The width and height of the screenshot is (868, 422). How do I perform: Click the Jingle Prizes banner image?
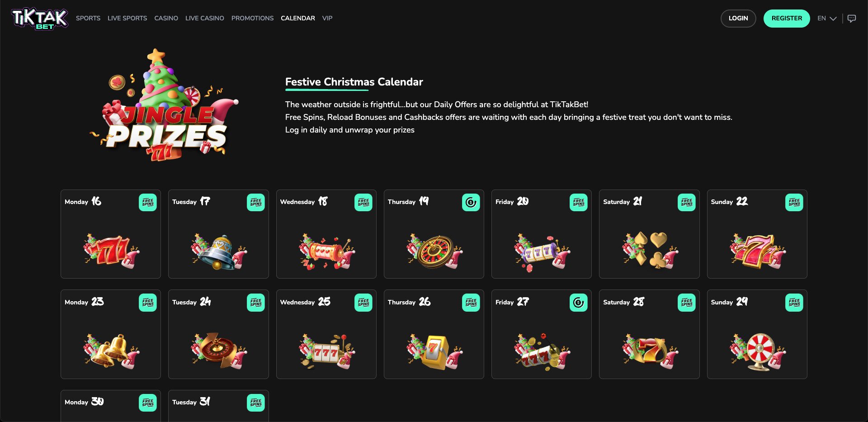[165, 105]
